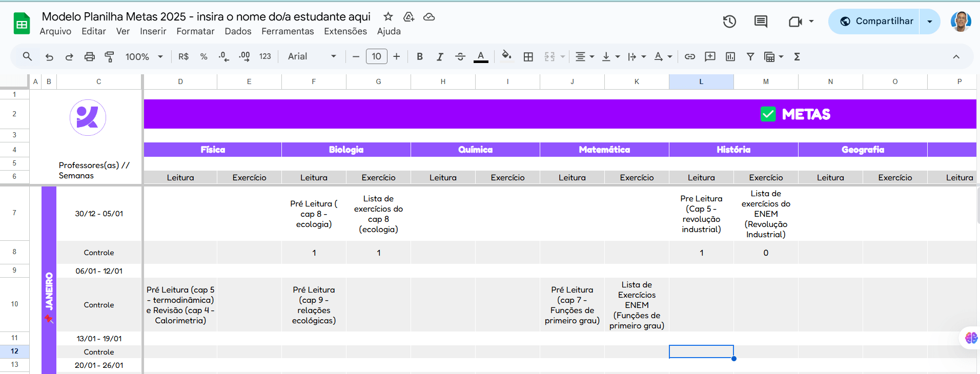Open the comments panel

[761, 22]
